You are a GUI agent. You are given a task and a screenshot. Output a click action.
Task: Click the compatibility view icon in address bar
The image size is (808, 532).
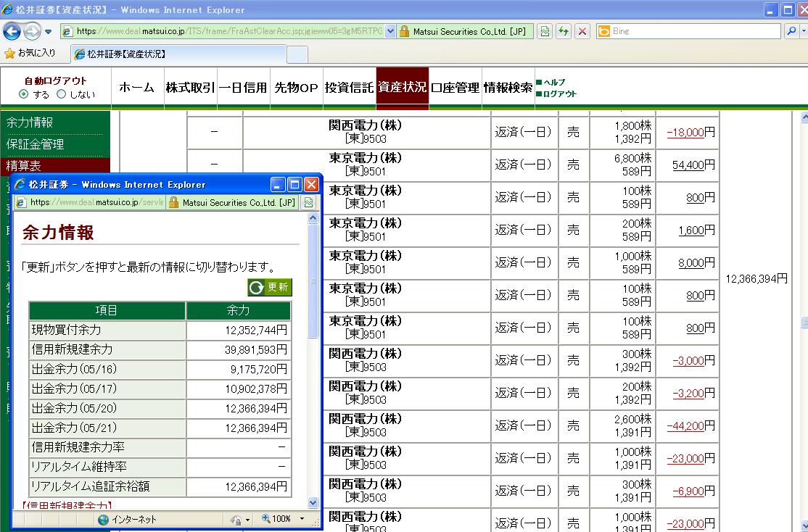coord(545,32)
